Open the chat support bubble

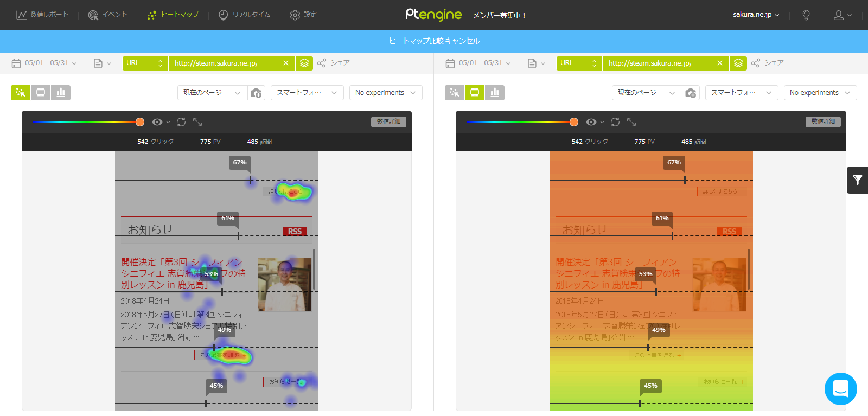pyautogui.click(x=840, y=389)
